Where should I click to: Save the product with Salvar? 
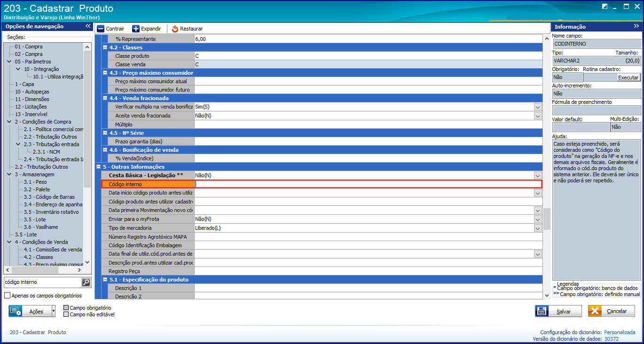558,311
